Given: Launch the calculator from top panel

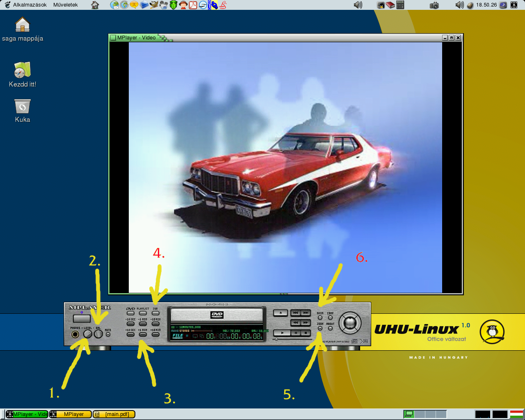Looking at the screenshot, I should pyautogui.click(x=400, y=5).
